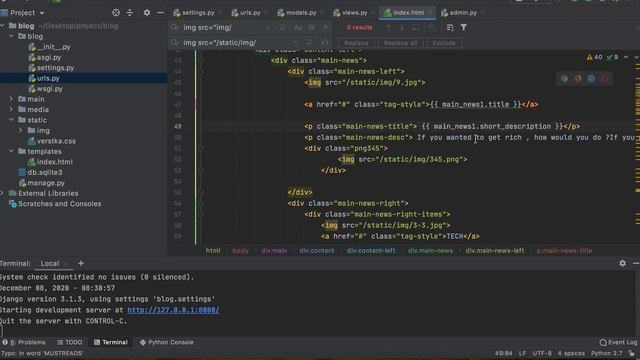Go to previous highlighted error arrow
Screen dimensions: 640x360
pyautogui.click(x=626, y=57)
